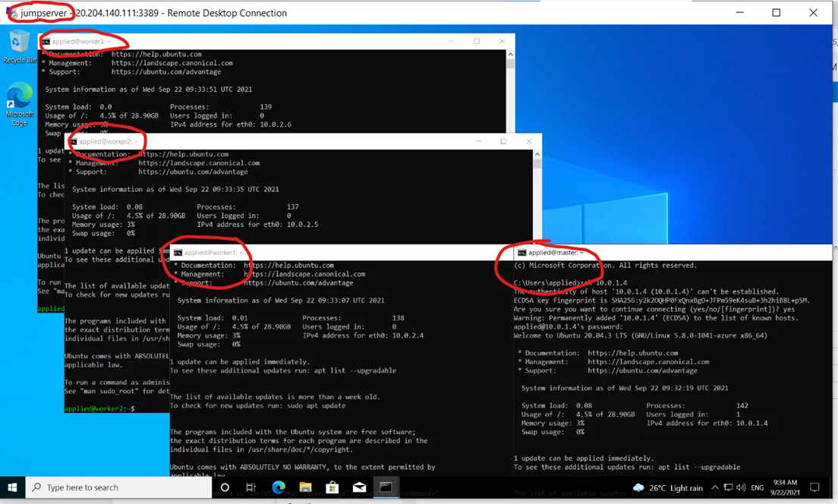Open Mail app from taskbar
This screenshot has width=838, height=504.
tap(359, 487)
